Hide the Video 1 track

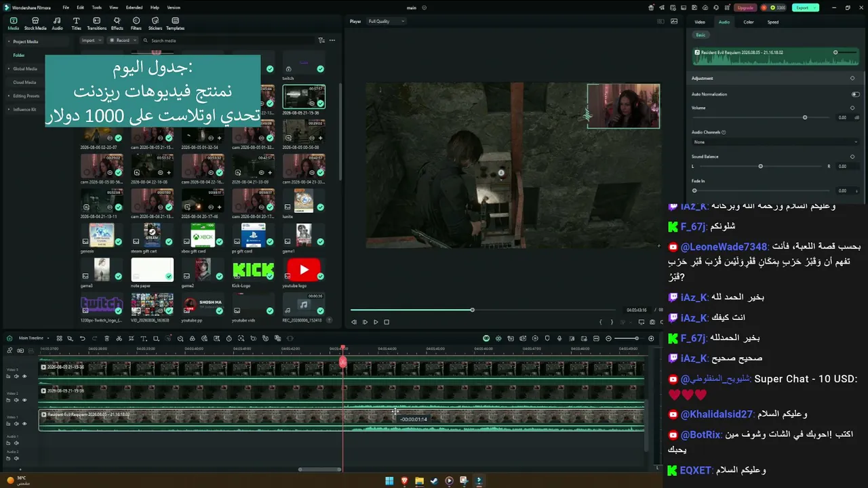(x=24, y=424)
